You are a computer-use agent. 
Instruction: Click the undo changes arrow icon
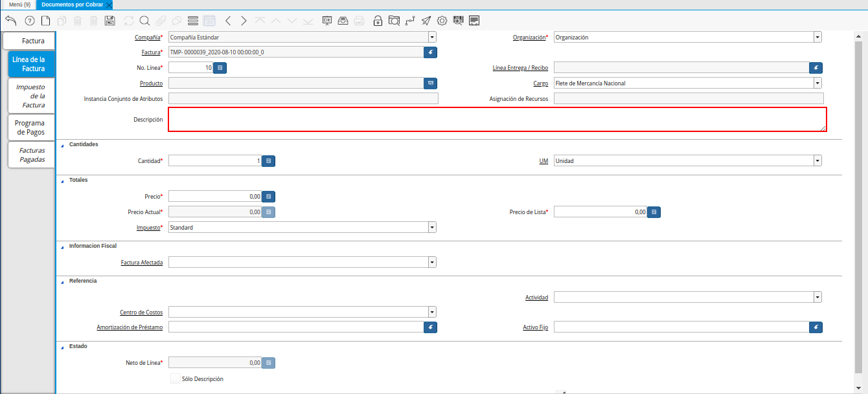(10, 21)
